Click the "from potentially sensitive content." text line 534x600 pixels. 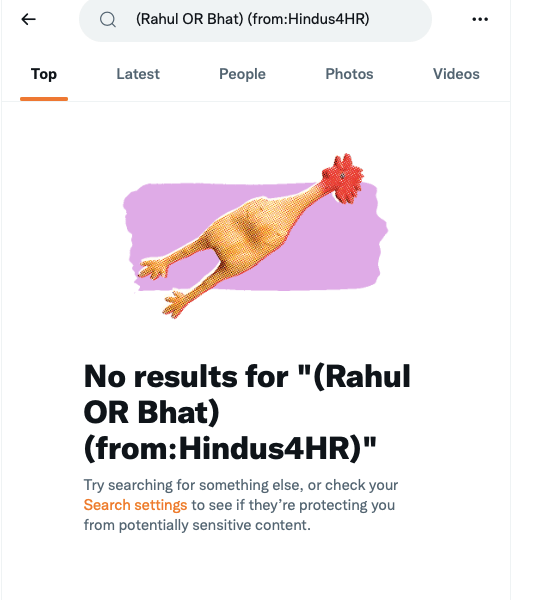(197, 525)
